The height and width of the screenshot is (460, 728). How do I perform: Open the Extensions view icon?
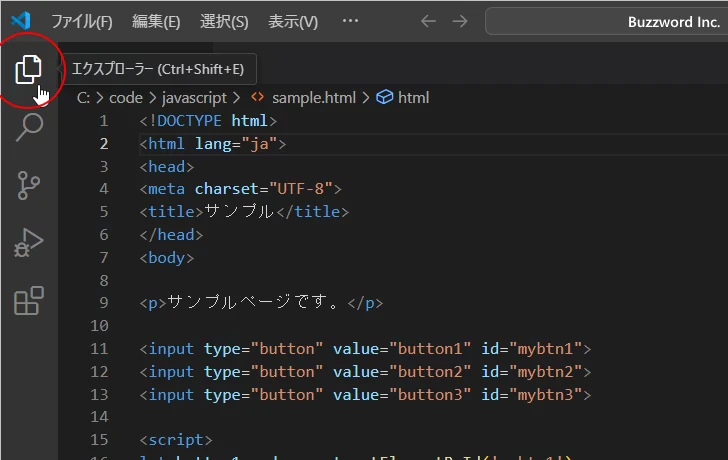[29, 300]
